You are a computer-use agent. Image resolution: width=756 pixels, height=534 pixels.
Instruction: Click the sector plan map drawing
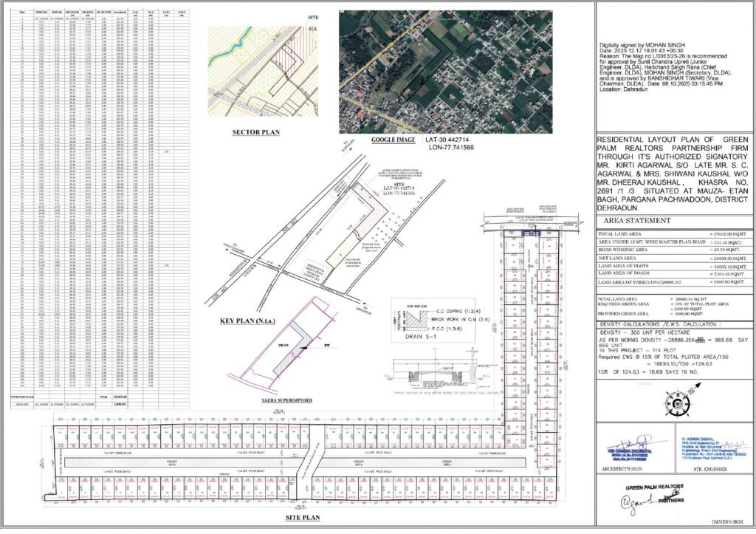(264, 71)
